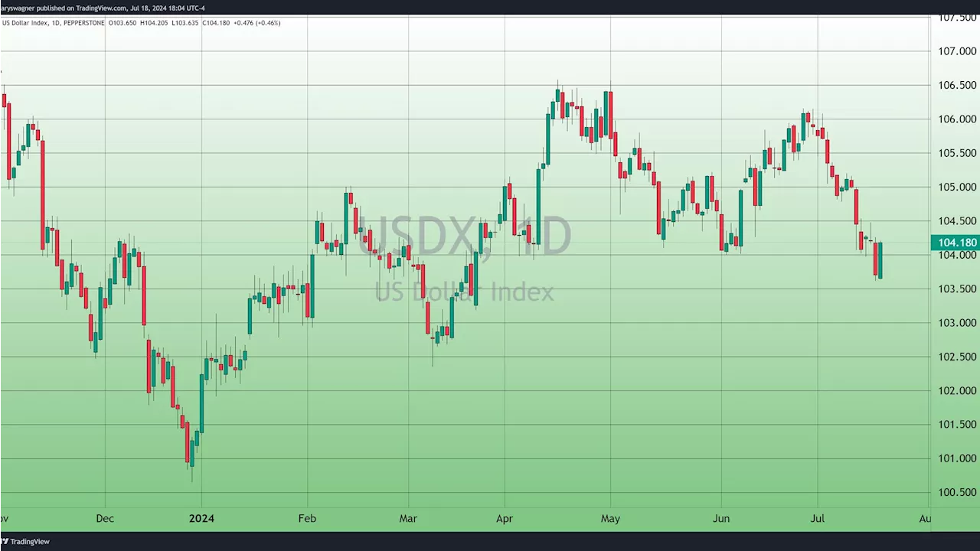Click the Dec label on time axis
980x551 pixels.
click(105, 518)
